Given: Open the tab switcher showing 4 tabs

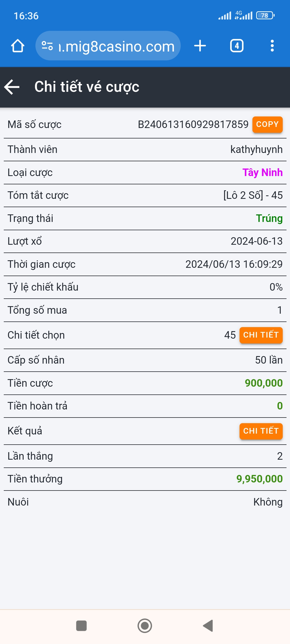Looking at the screenshot, I should [237, 46].
